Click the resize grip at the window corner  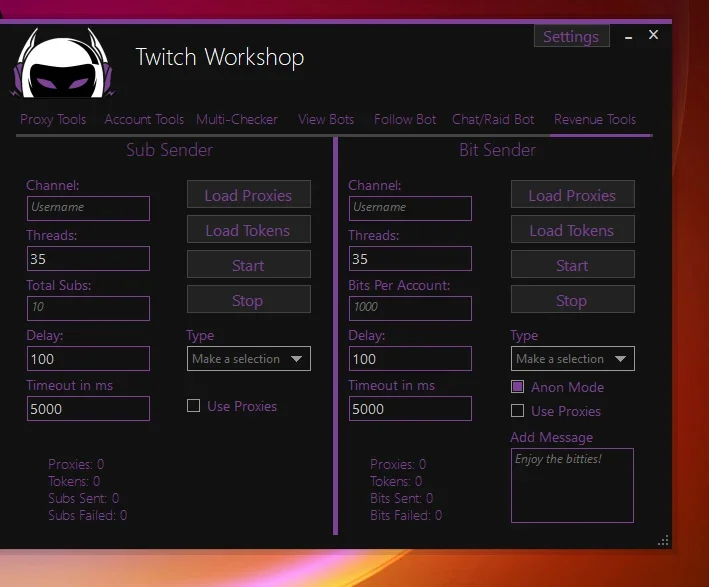click(663, 540)
